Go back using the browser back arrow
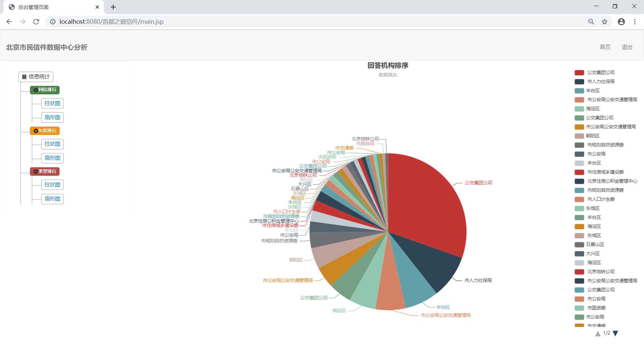 [x=9, y=21]
